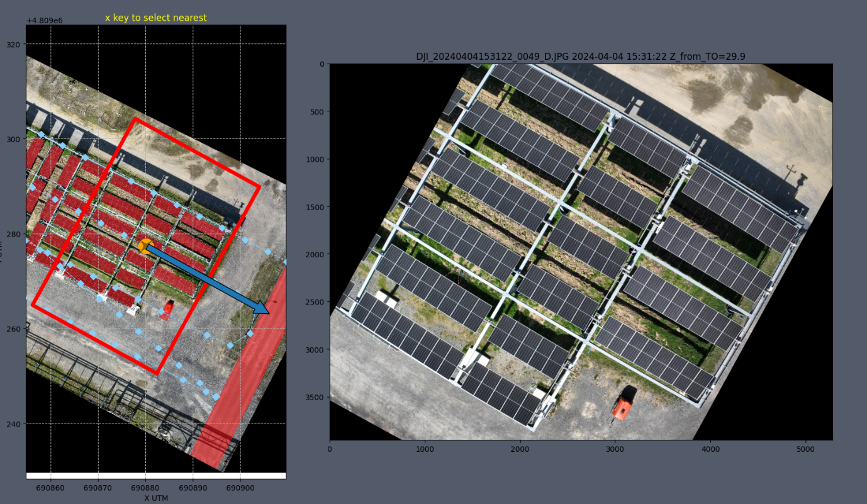The image size is (867, 504).
Task: Click the yellow 'x key to select nearest' title
Action: point(155,18)
